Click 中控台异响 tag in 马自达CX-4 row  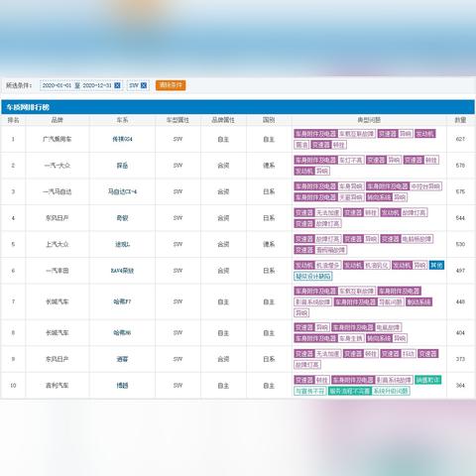coord(425,186)
